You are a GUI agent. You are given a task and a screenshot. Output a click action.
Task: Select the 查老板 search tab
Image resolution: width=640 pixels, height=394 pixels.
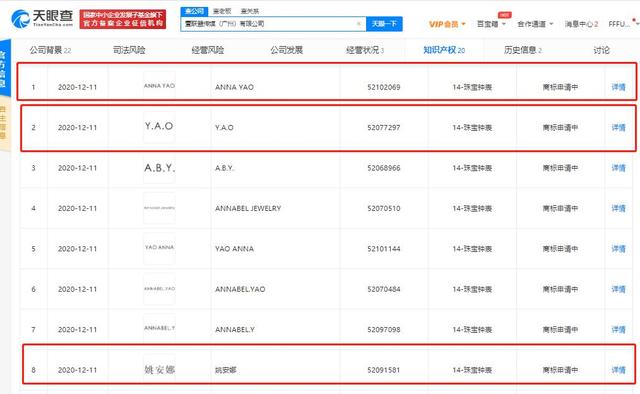click(222, 11)
